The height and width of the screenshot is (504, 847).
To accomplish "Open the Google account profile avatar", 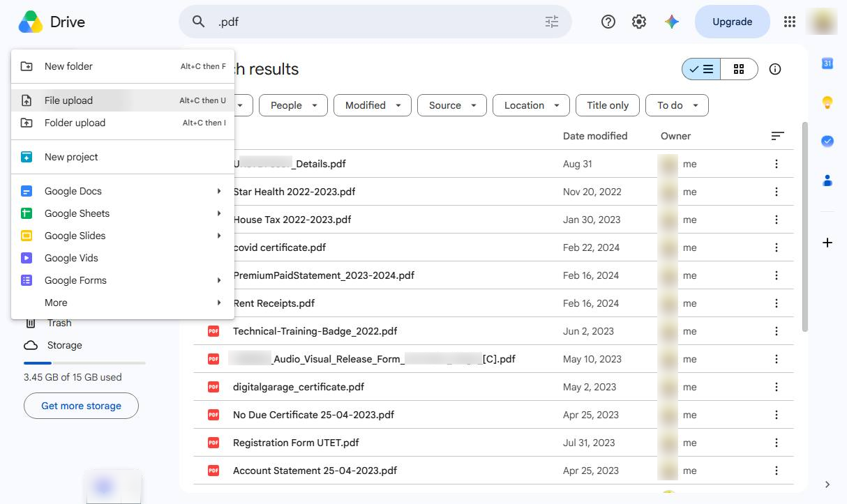I will pyautogui.click(x=821, y=22).
